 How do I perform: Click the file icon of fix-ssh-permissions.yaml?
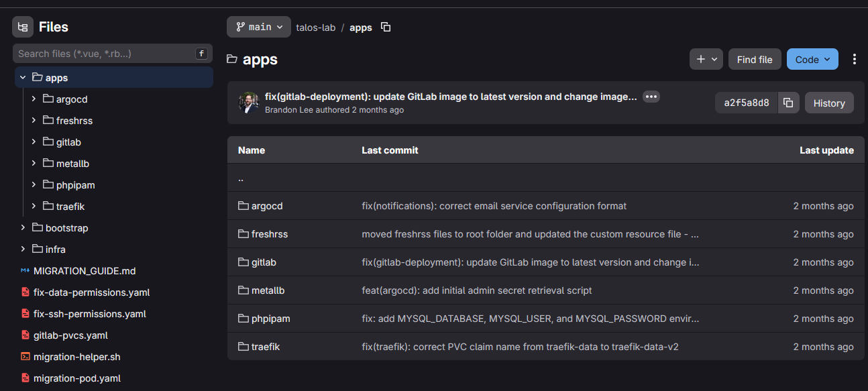25,314
